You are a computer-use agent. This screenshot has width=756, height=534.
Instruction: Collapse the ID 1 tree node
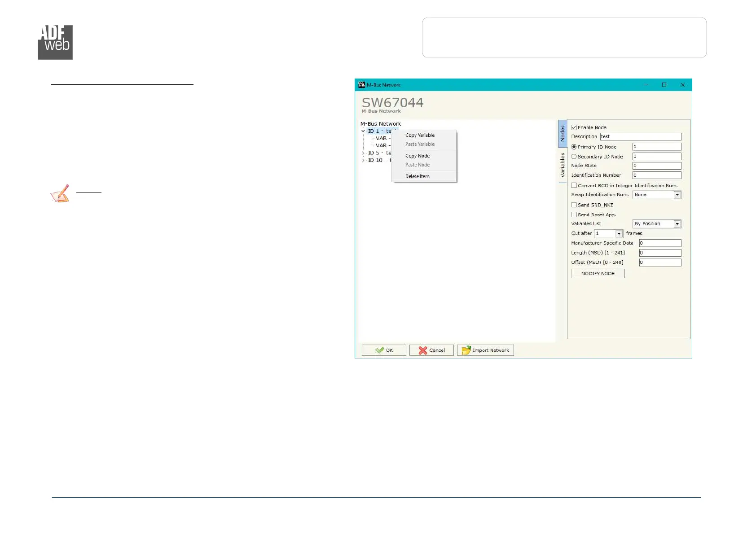[x=363, y=131]
